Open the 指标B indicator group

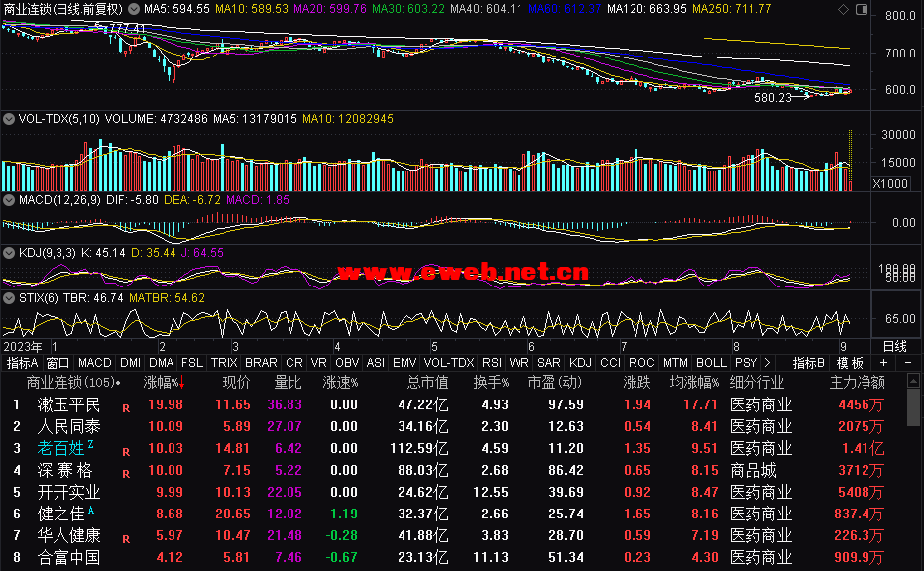coord(809,363)
